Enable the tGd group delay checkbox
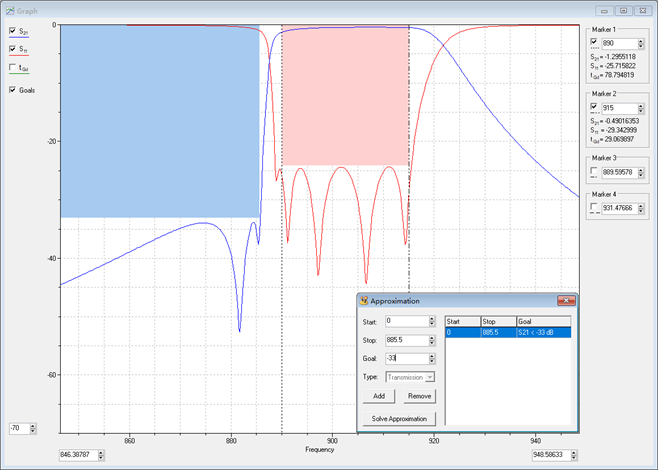This screenshot has width=659, height=471. (x=12, y=68)
